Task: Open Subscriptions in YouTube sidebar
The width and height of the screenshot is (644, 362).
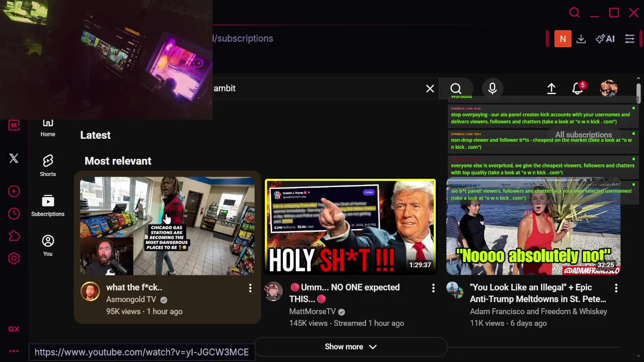Action: click(x=48, y=206)
